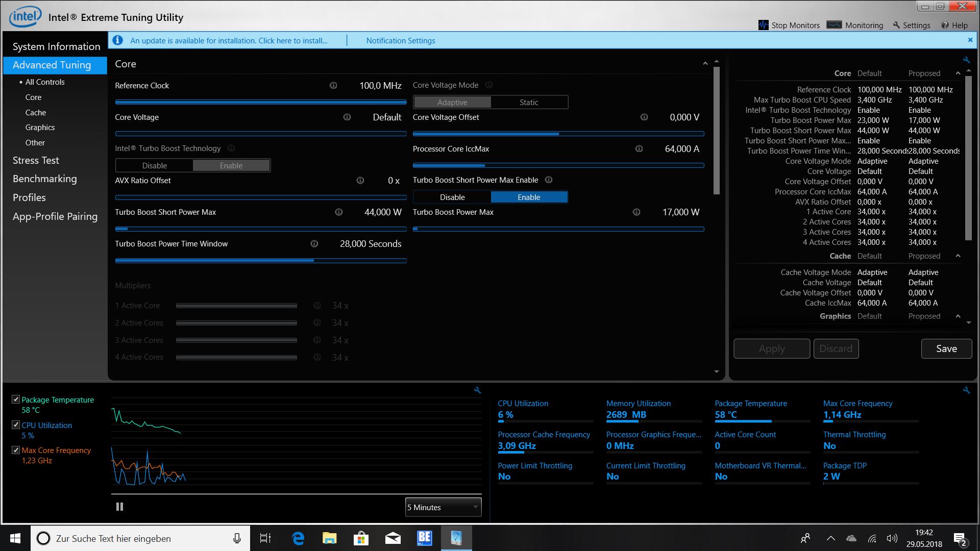Image resolution: width=980 pixels, height=551 pixels.
Task: Click info icon for AVX Ratio Offset
Action: [x=360, y=181]
